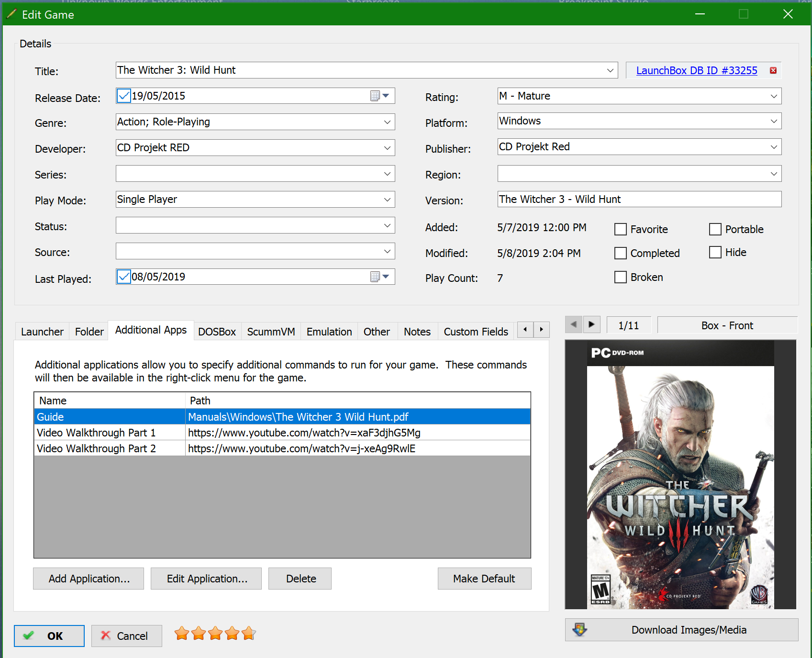Expand the Region dropdown
Screen dimensions: 812x658
(774, 174)
